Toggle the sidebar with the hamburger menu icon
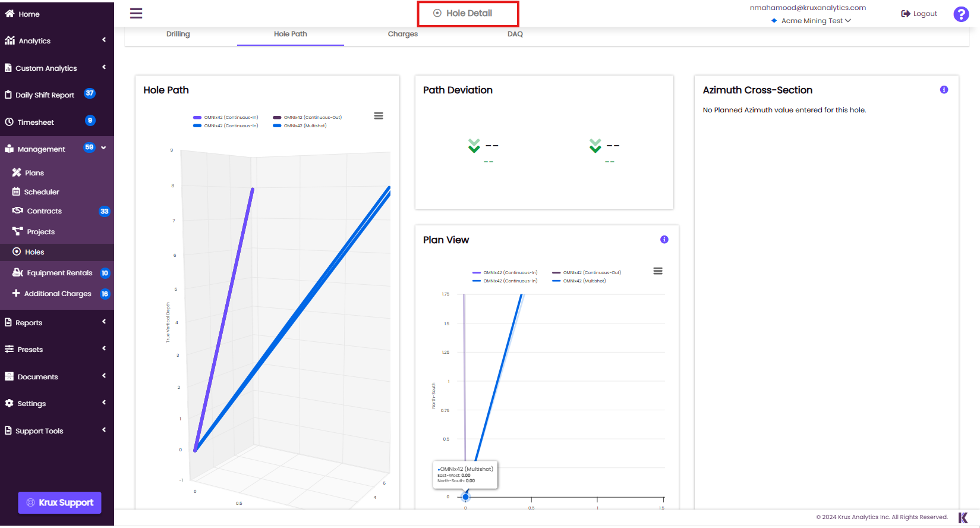 pos(136,13)
